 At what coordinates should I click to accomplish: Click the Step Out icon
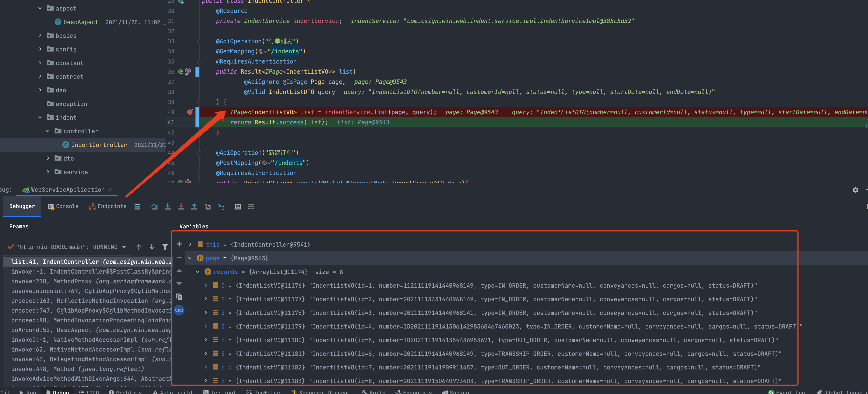click(194, 206)
